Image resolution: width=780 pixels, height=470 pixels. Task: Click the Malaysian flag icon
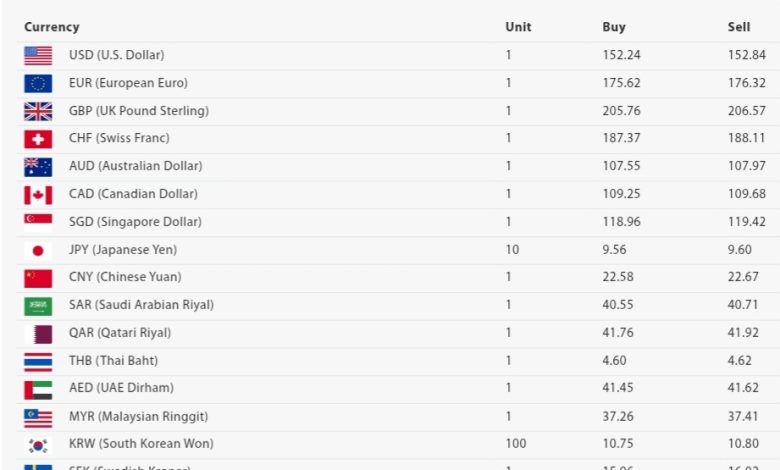click(38, 418)
